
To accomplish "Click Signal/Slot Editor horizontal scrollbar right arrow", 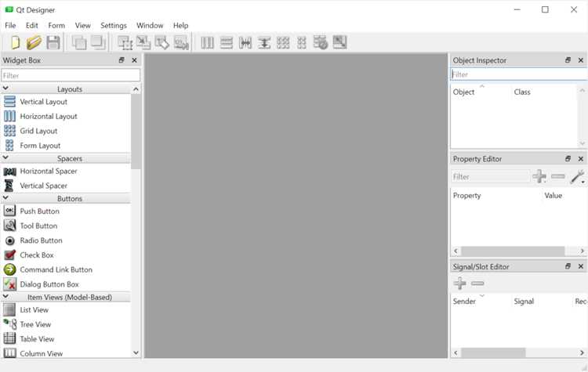I will (x=582, y=353).
